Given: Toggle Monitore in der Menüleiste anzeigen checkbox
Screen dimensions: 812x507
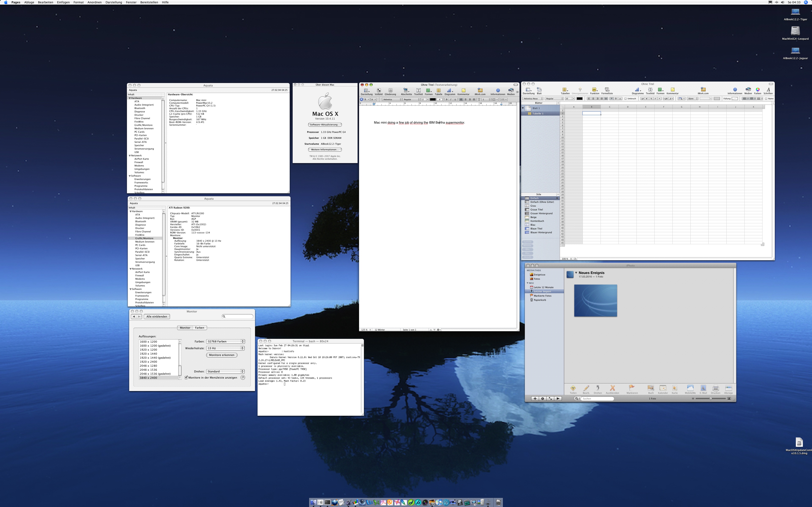Looking at the screenshot, I should click(x=186, y=378).
